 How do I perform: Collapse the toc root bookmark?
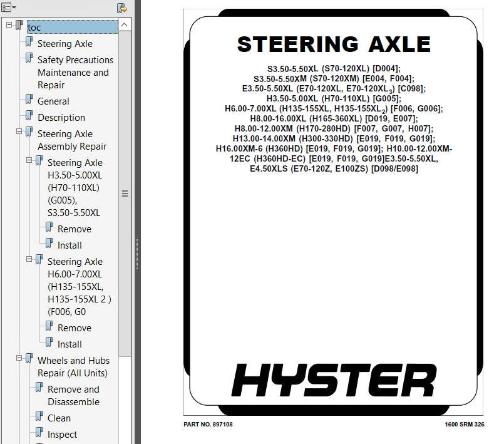coord(9,25)
